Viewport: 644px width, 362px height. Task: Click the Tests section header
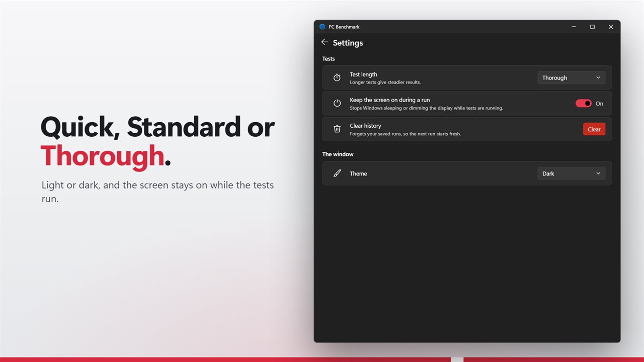coord(329,59)
